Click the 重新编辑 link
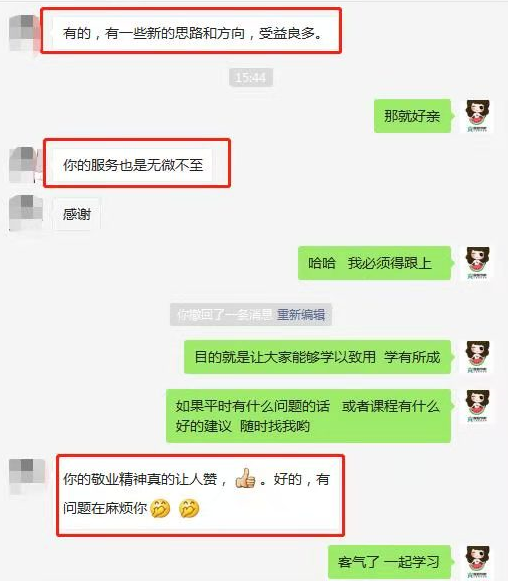This screenshot has width=508, height=581. coord(301,315)
